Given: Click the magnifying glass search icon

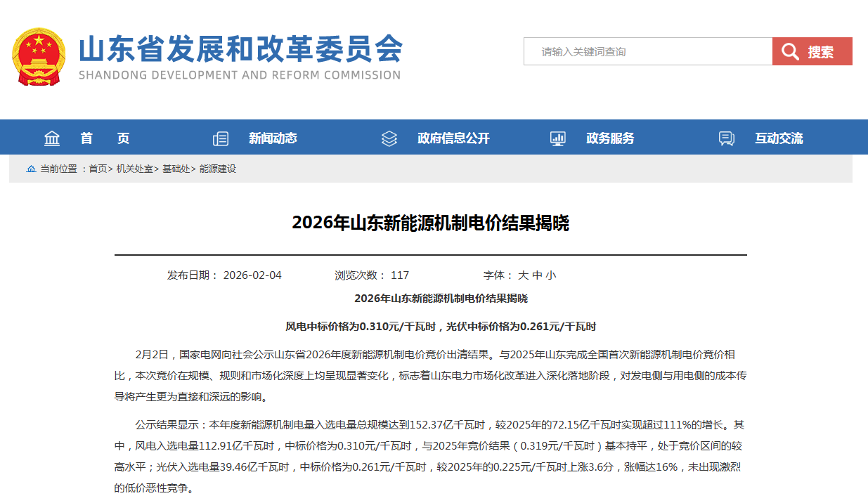Looking at the screenshot, I should pyautogui.click(x=791, y=52).
